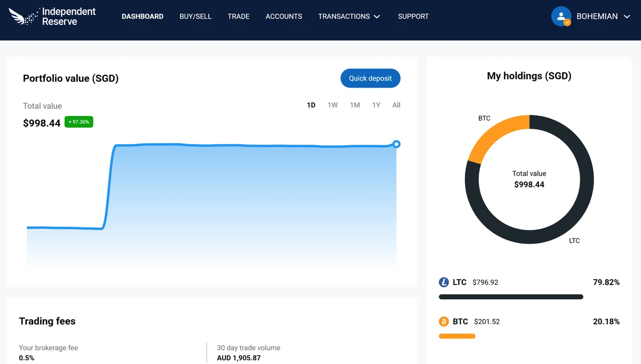Click the +97.30% change badge
Image resolution: width=641 pixels, height=364 pixels.
[x=79, y=122]
